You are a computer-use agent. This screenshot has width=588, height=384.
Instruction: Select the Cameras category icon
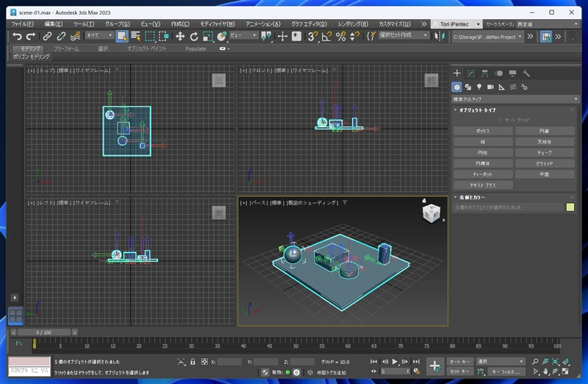(490, 87)
